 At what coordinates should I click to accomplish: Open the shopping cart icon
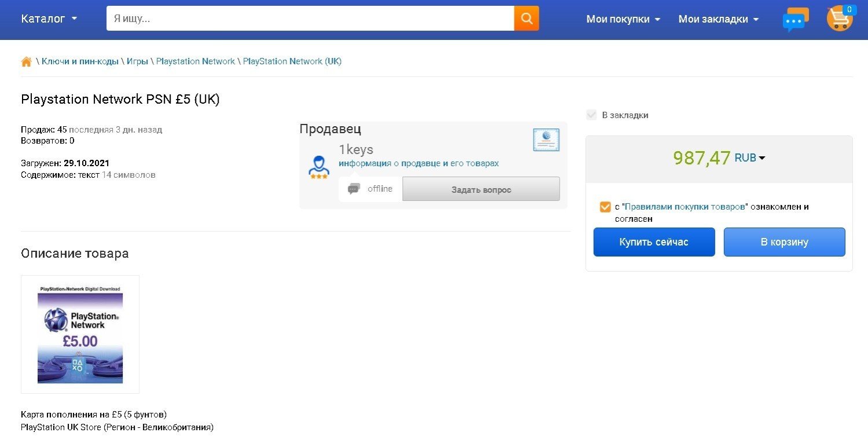(x=840, y=18)
